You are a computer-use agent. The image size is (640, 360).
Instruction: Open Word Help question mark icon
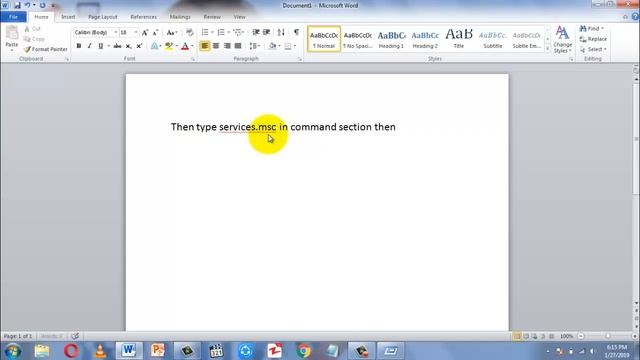coord(635,17)
